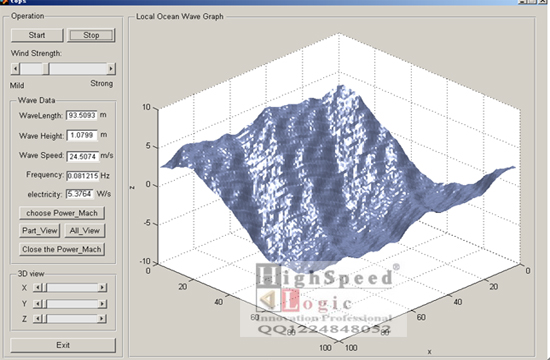The height and width of the screenshot is (360, 550).
Task: Click the Frequency value field
Action: pos(82,175)
